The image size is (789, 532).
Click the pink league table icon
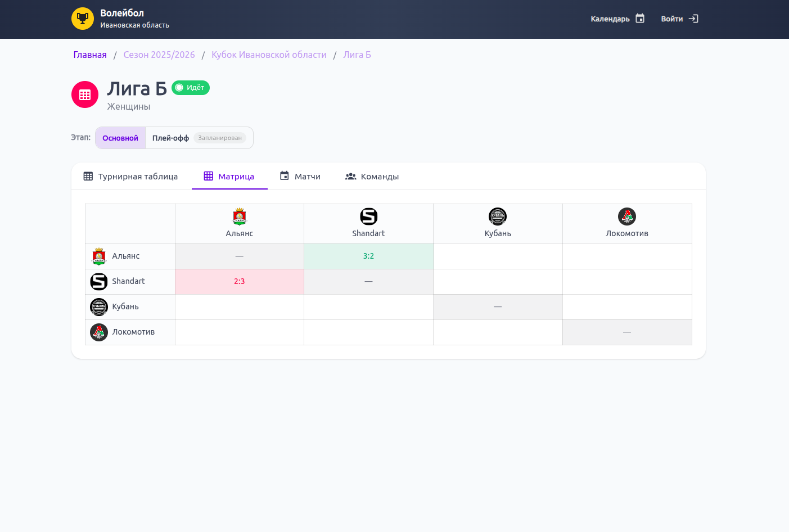coord(85,94)
